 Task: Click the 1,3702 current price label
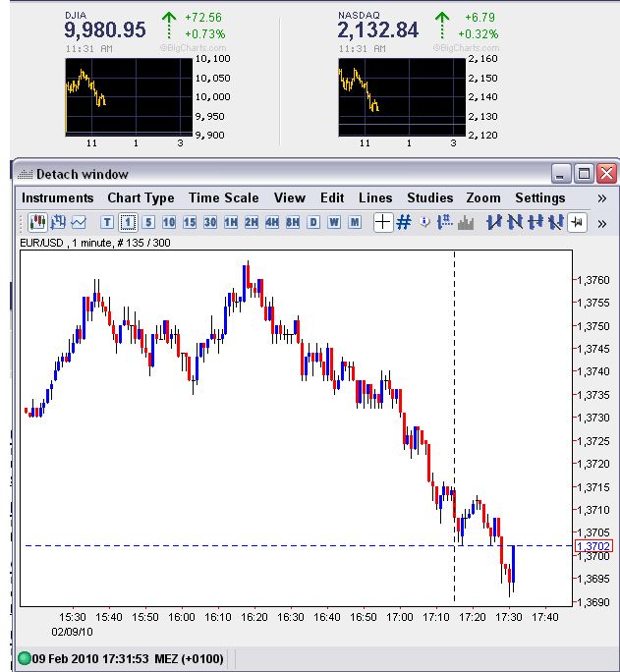tap(593, 546)
